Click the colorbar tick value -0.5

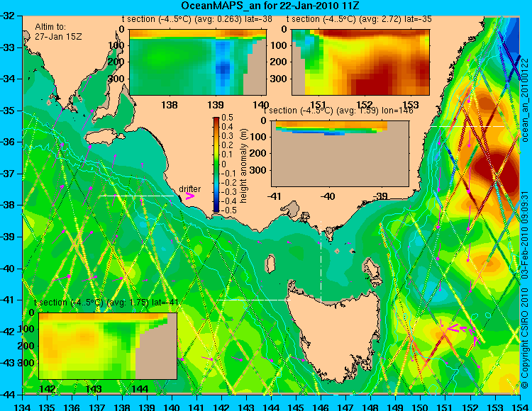click(x=227, y=210)
